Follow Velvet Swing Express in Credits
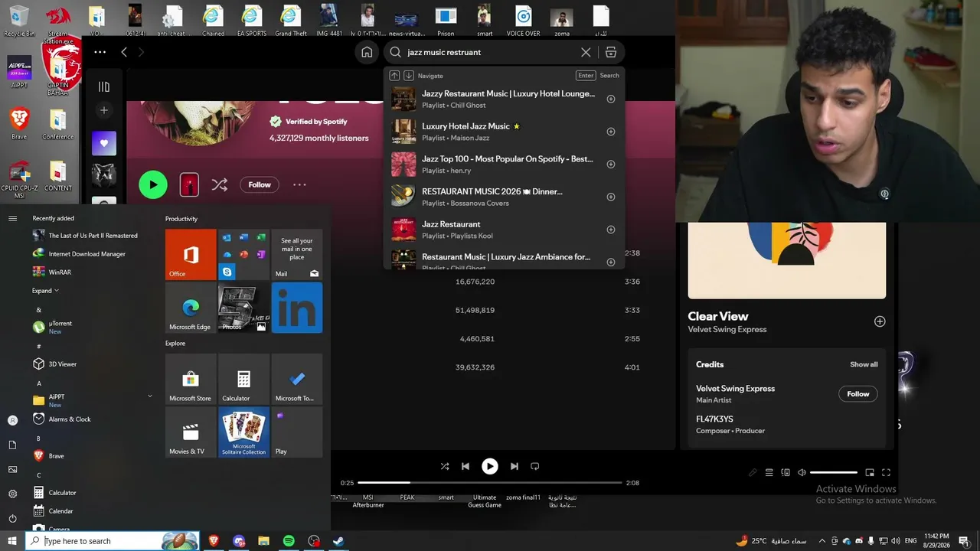 point(858,394)
